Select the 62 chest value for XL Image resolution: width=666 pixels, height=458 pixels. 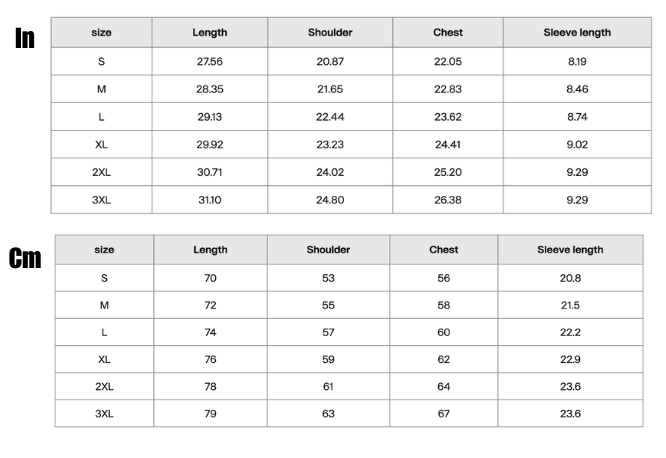[x=443, y=359]
